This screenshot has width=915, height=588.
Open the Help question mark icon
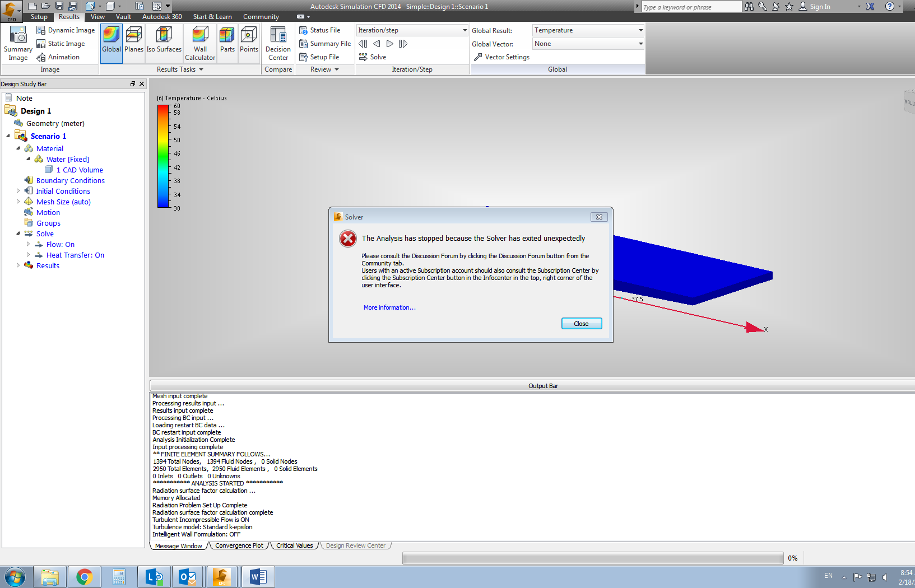tap(890, 6)
